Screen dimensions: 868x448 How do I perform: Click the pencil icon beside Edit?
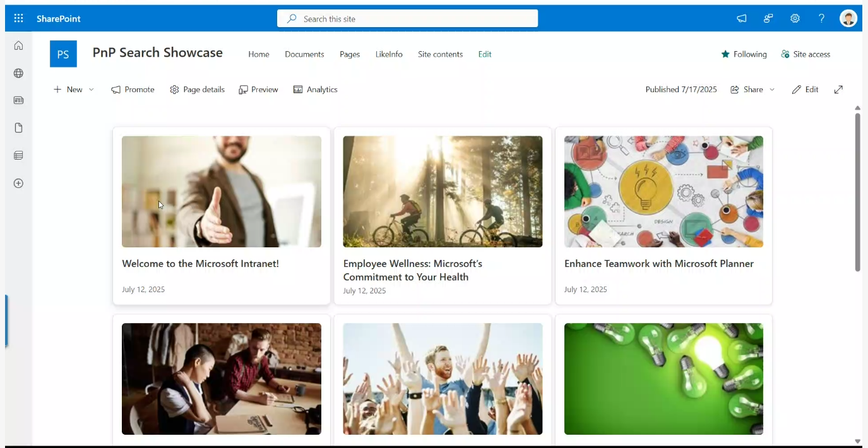coord(797,90)
